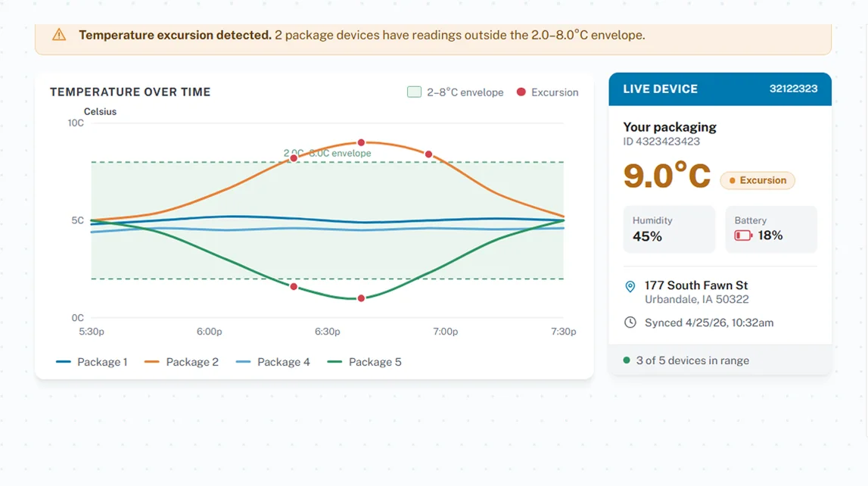
Task: Click the 5C axis label
Action: [x=77, y=220]
